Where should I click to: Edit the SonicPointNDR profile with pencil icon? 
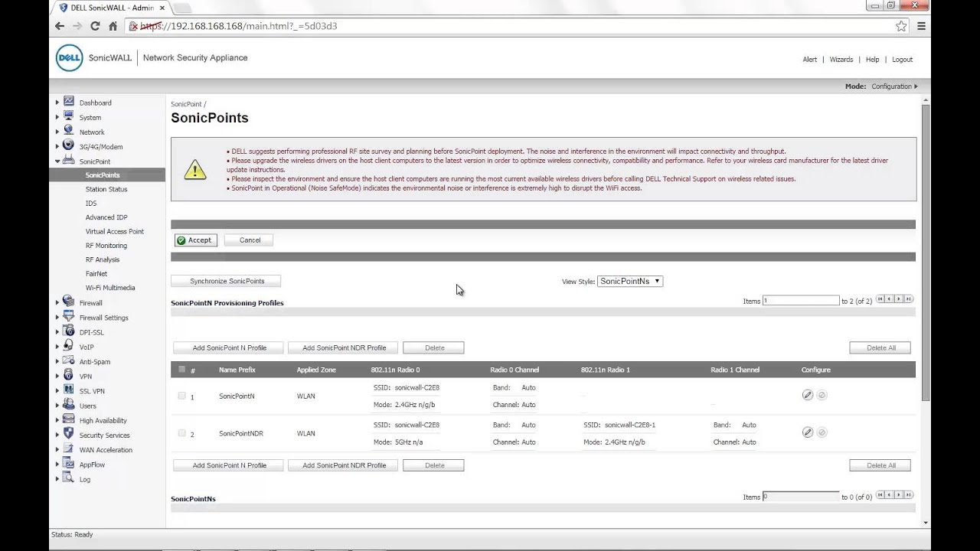[x=807, y=432]
